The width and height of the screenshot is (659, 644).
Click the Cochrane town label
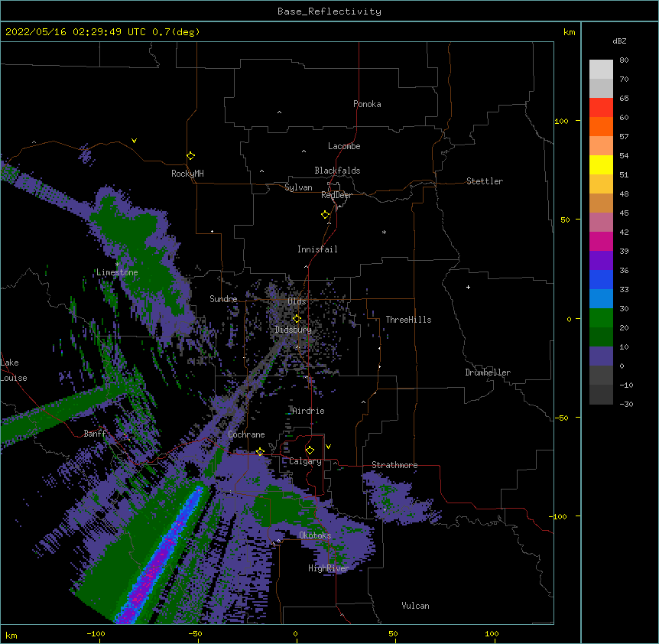(x=246, y=434)
